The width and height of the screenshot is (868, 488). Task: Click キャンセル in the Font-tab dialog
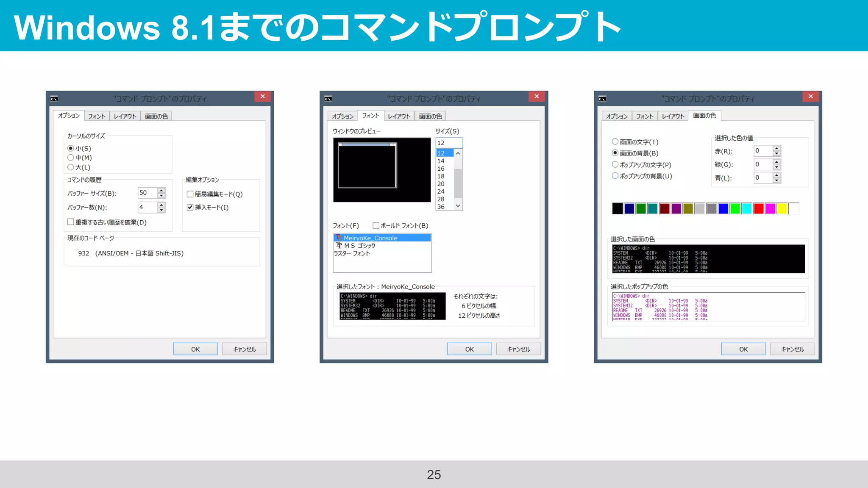tap(519, 349)
